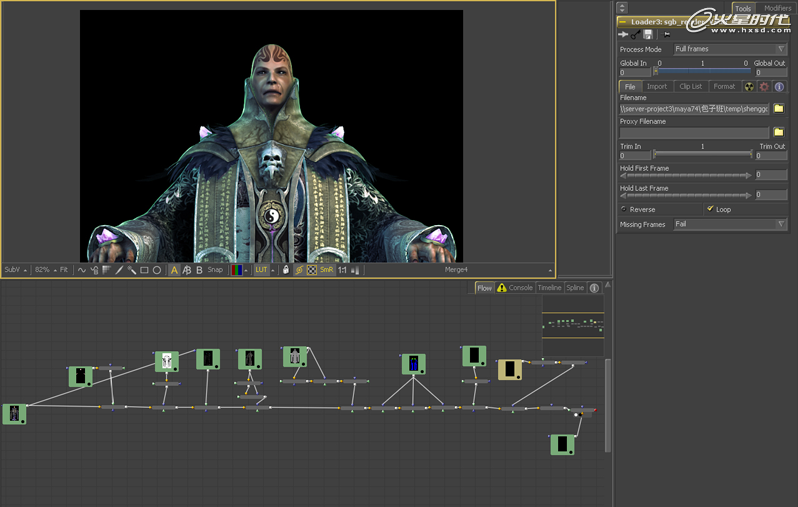Toggle the show controls icon
This screenshot has height=507, width=798.
pyautogui.click(x=299, y=270)
